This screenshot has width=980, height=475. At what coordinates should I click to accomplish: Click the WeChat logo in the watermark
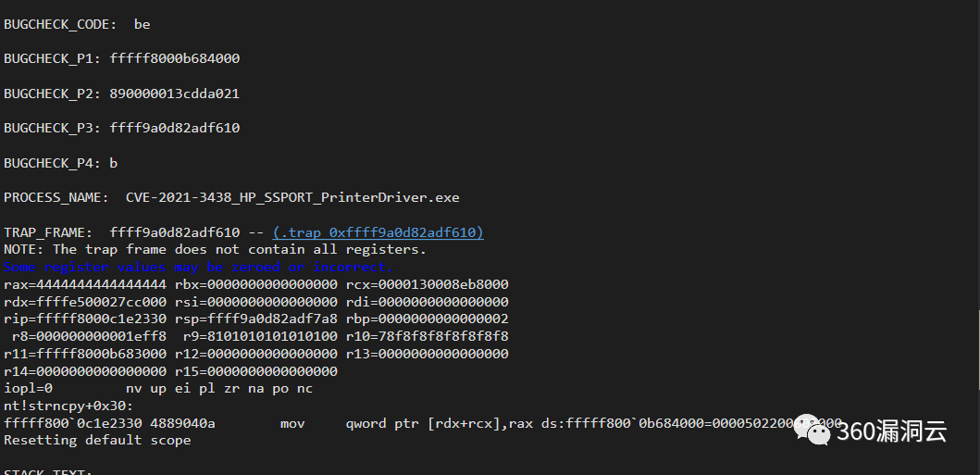812,430
